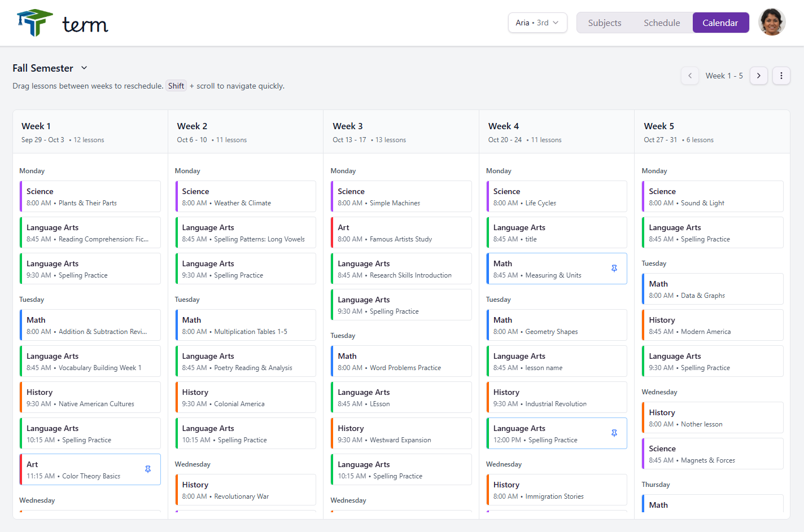Viewport: 804px width, 532px height.
Task: Toggle pin on Math Measuring & Units lesson
Action: [614, 269]
